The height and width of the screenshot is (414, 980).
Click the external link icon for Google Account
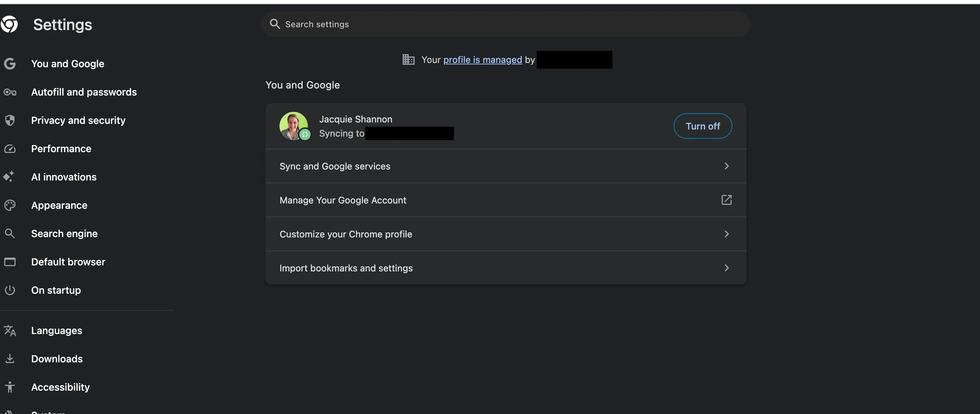pyautogui.click(x=727, y=200)
